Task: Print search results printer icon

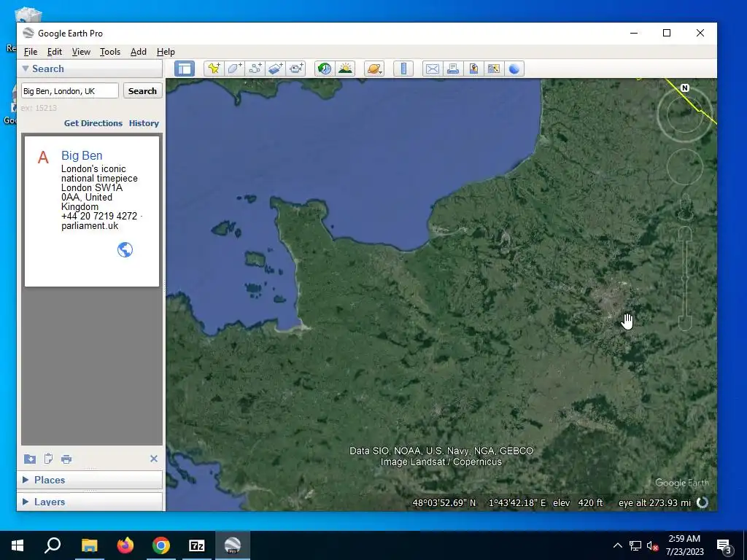Action: point(66,459)
